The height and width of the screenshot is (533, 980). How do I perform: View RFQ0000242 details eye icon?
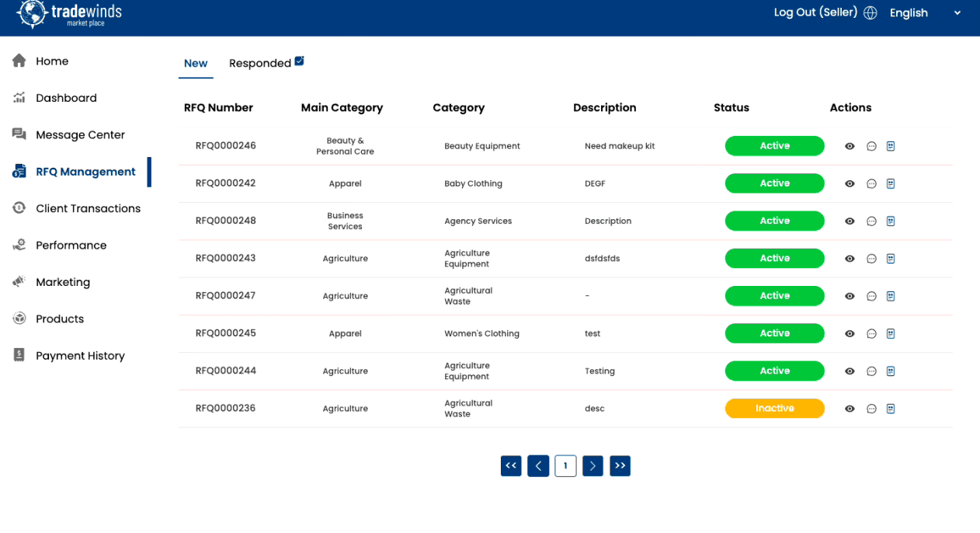pyautogui.click(x=850, y=184)
